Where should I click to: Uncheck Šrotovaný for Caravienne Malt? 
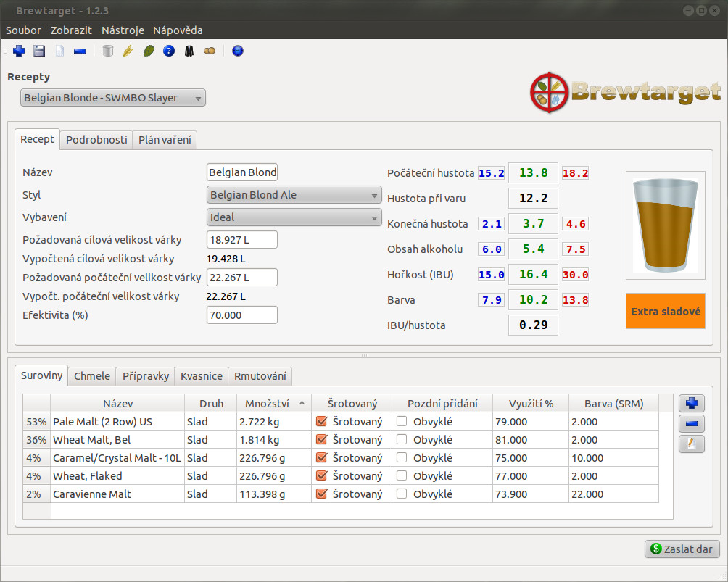[321, 494]
